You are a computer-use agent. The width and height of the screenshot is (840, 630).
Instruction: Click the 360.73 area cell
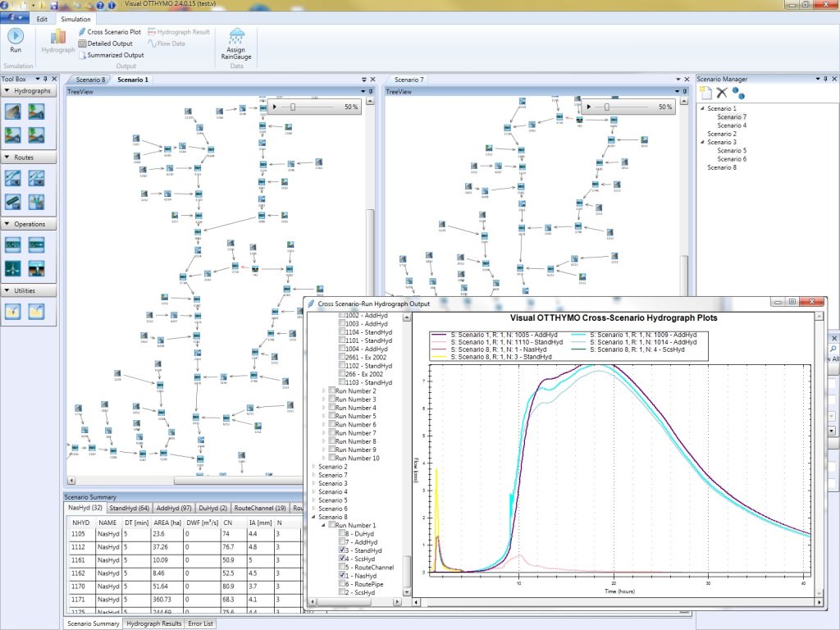167,600
